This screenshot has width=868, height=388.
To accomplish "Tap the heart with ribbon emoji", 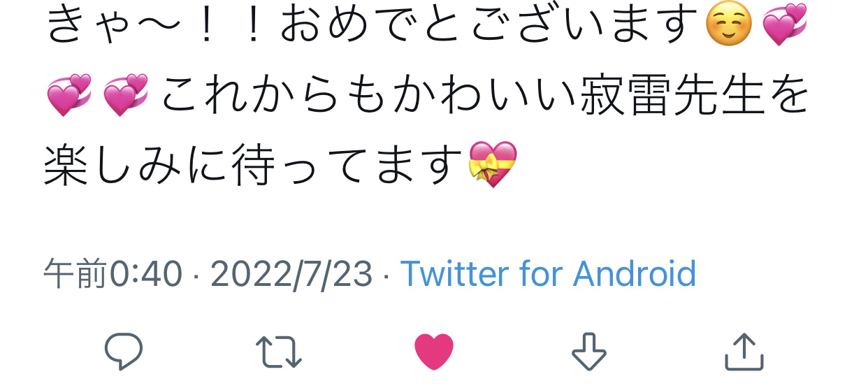I will [493, 164].
